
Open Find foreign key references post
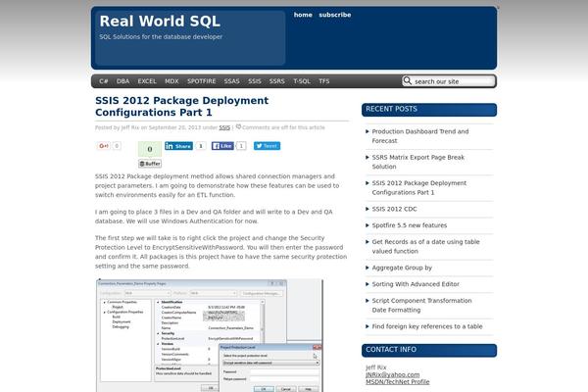coord(427,326)
